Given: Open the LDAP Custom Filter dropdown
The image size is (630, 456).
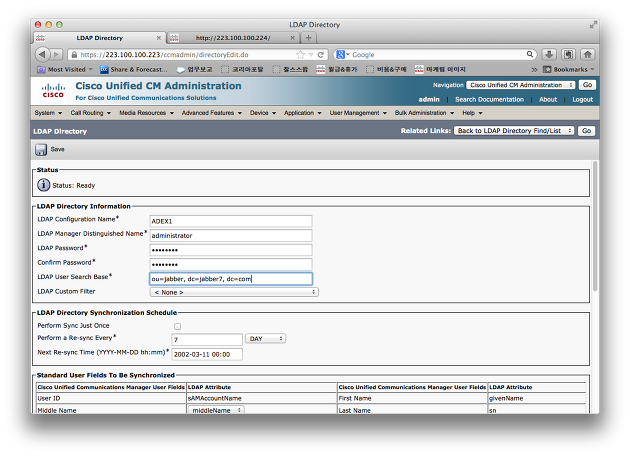Looking at the screenshot, I should (234, 292).
